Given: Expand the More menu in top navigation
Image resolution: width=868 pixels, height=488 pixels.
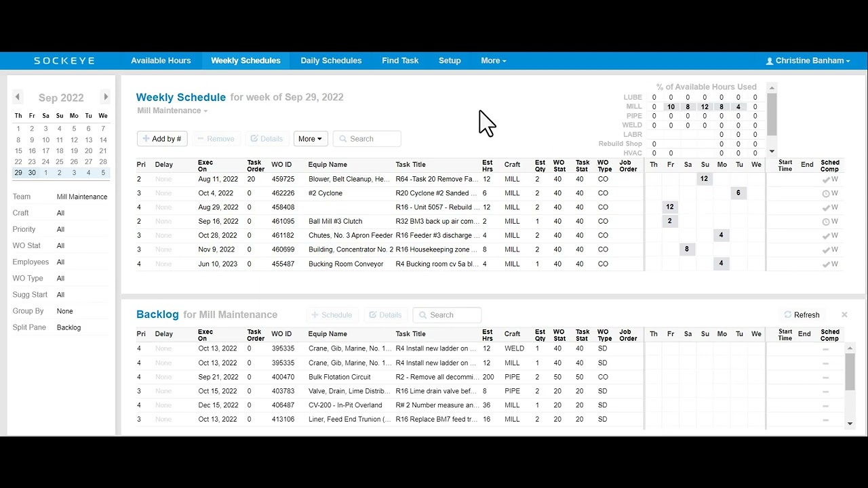Looking at the screenshot, I should click(x=494, y=60).
